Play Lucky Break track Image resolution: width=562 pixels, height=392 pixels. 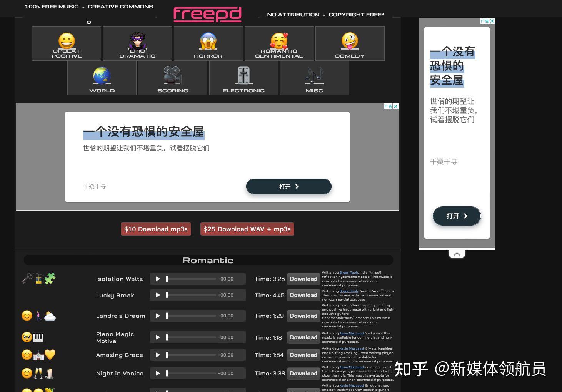(158, 295)
